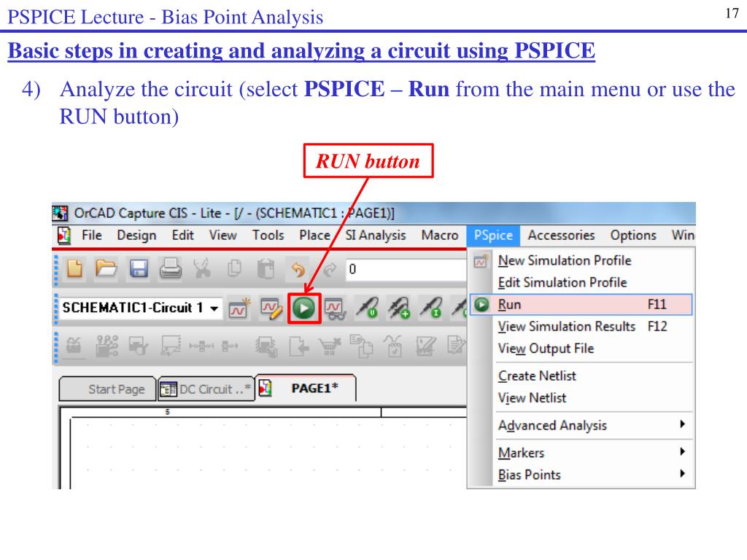
Task: Choose View Output File menu entry
Action: (581, 349)
